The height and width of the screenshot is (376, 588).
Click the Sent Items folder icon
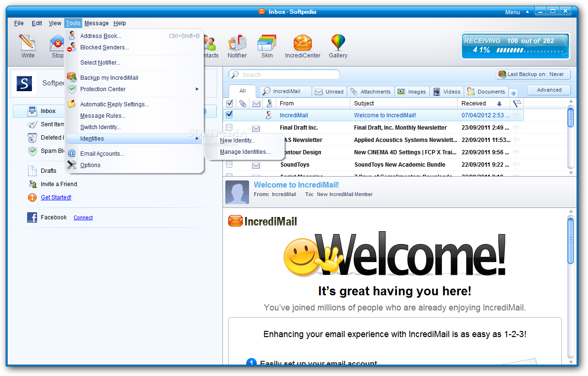[32, 124]
